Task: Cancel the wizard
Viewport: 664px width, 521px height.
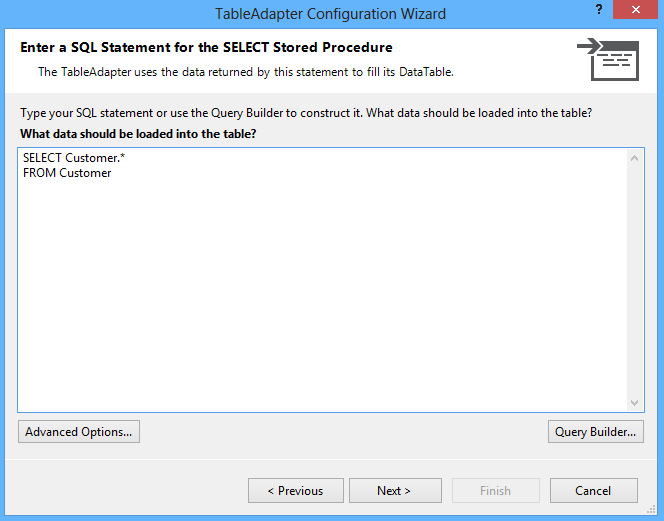Action: pos(593,491)
